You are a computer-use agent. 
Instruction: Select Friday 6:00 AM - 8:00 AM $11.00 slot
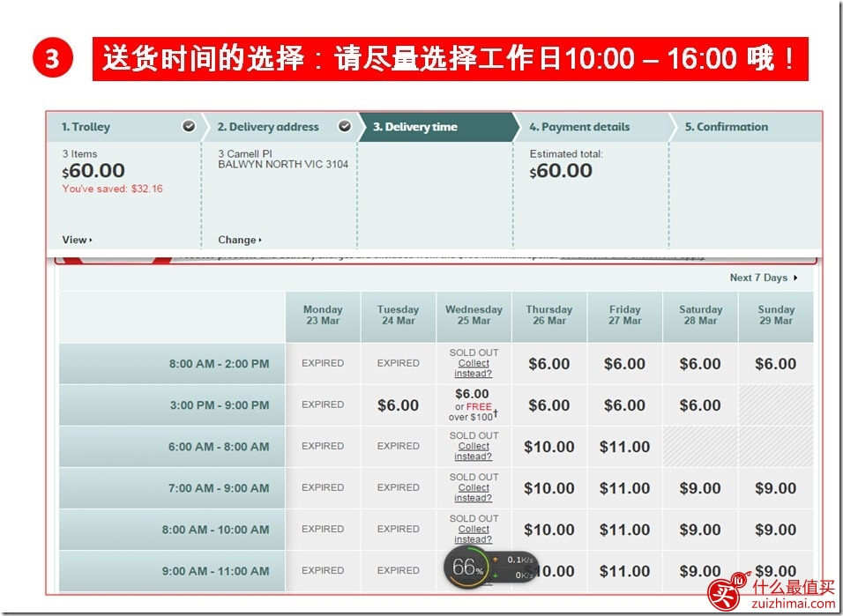coord(624,447)
